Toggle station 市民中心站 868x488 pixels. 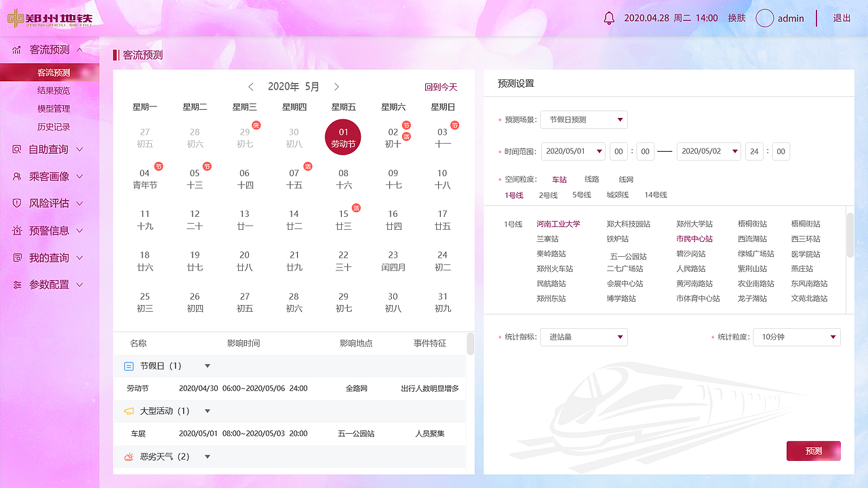[694, 239]
